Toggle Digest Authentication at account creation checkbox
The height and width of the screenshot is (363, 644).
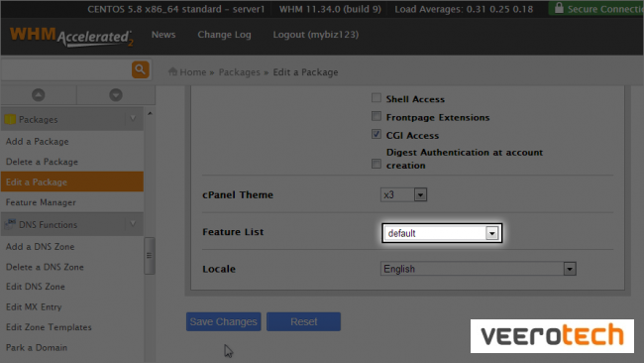click(376, 164)
